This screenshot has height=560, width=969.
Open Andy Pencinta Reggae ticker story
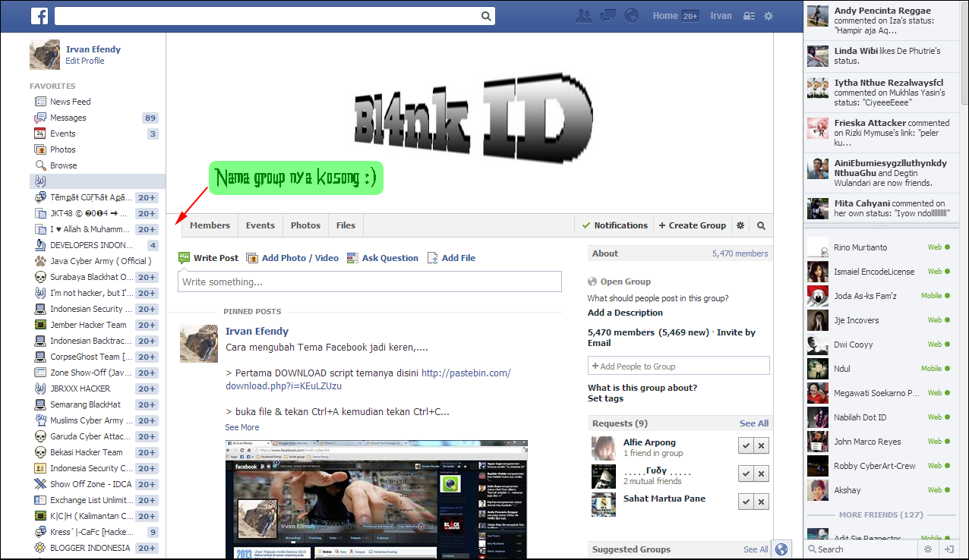point(879,20)
